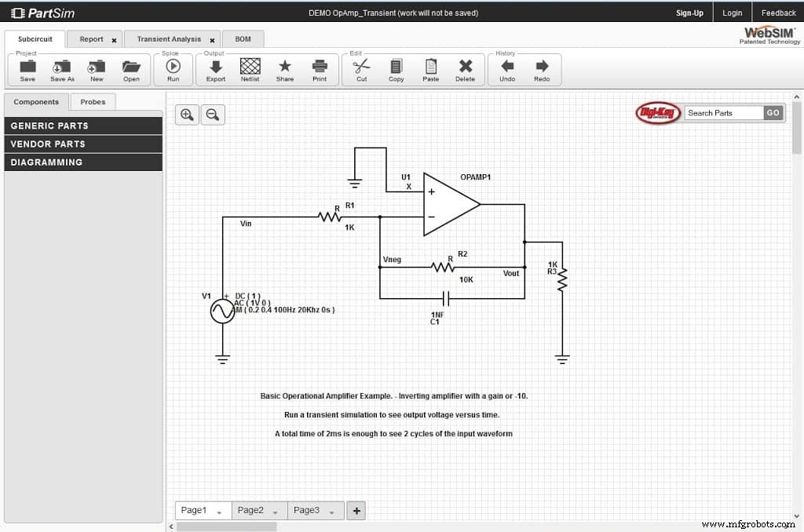Zoom in on the schematic canvas
Screen dimensions: 804x532
tap(186, 115)
